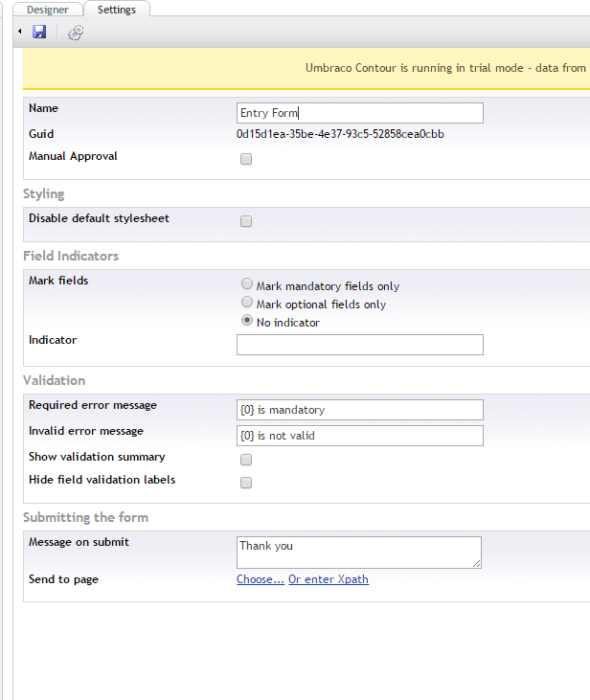
Task: Click the workflow gears toolbar icon
Action: pyautogui.click(x=76, y=33)
